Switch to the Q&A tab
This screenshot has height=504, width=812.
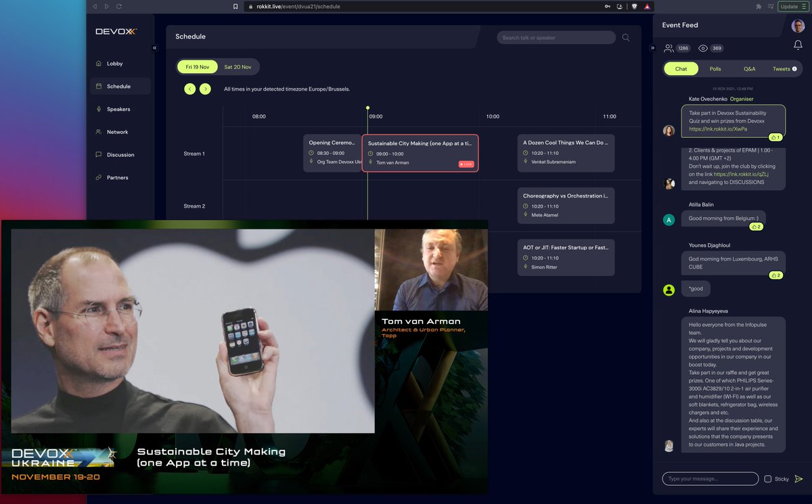click(749, 69)
